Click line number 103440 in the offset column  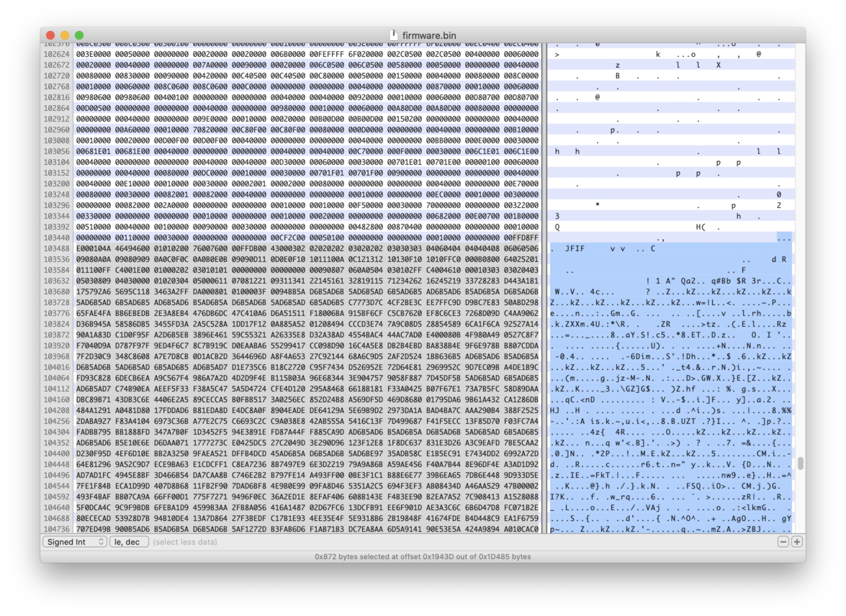[57, 238]
